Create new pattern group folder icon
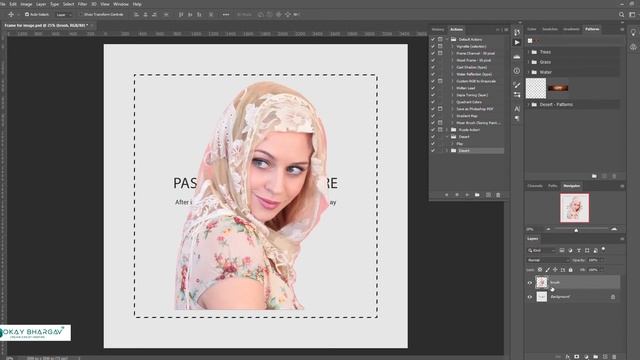The height and width of the screenshot is (360, 640). coord(594,176)
